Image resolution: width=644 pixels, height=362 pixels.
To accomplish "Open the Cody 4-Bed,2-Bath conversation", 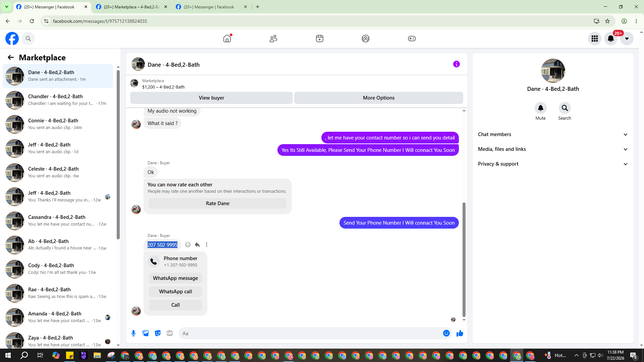I will (58, 269).
